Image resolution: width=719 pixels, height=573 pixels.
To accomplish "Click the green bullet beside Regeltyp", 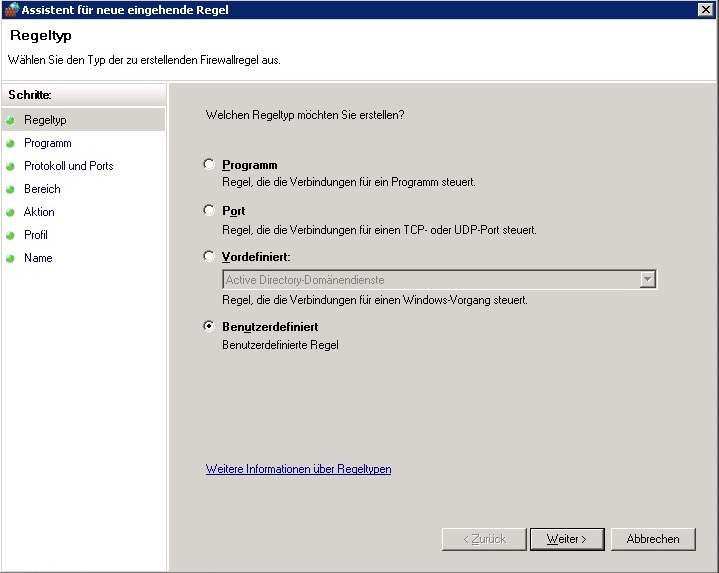I will pyautogui.click(x=11, y=120).
